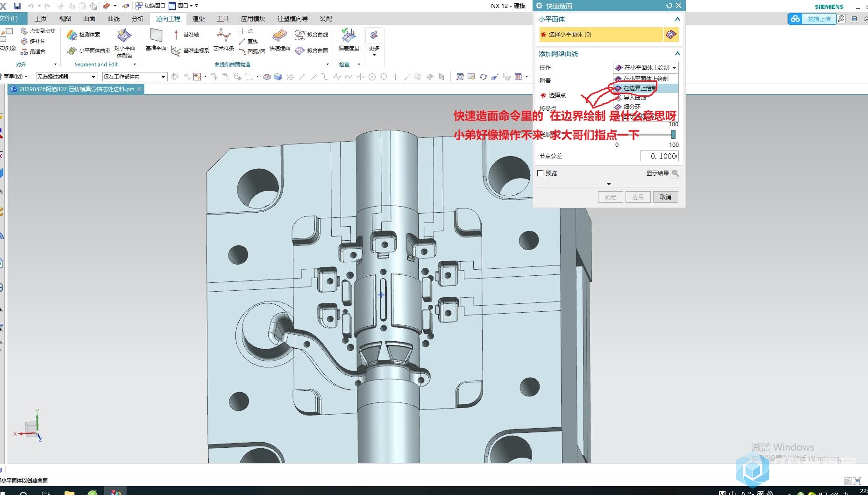
Task: Click the Undo arrow icon
Action: [31, 6]
